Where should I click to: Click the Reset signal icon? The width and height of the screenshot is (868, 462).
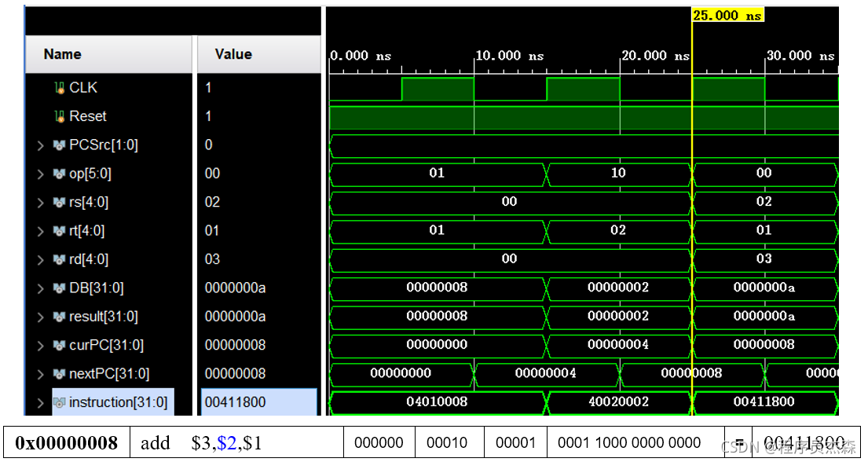[x=58, y=116]
